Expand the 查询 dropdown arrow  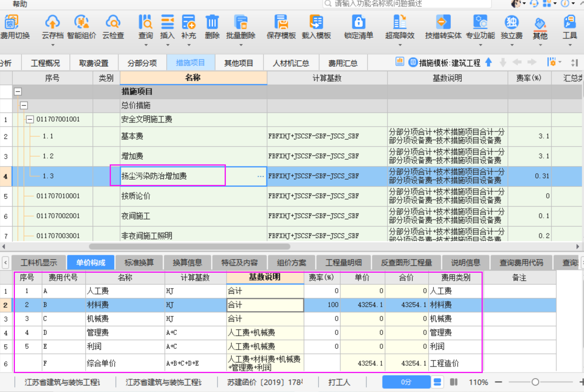pos(146,45)
